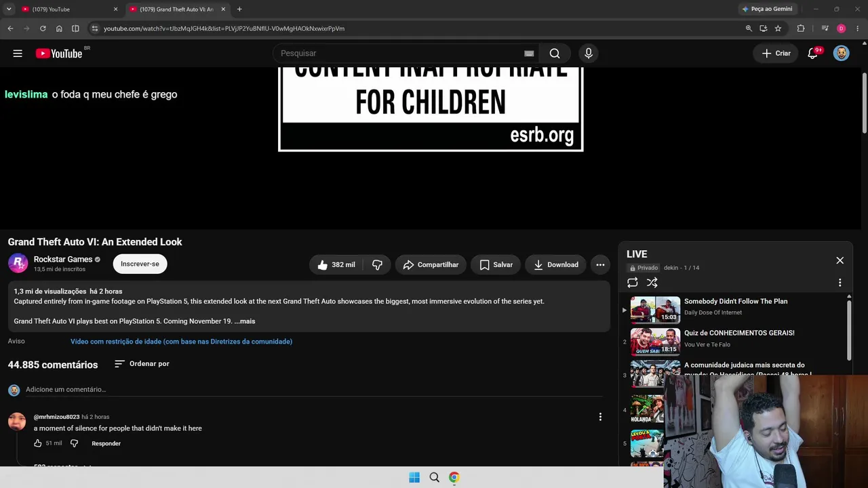Open the on-screen keyboard in search box
The width and height of the screenshot is (868, 488).
pyautogui.click(x=529, y=54)
